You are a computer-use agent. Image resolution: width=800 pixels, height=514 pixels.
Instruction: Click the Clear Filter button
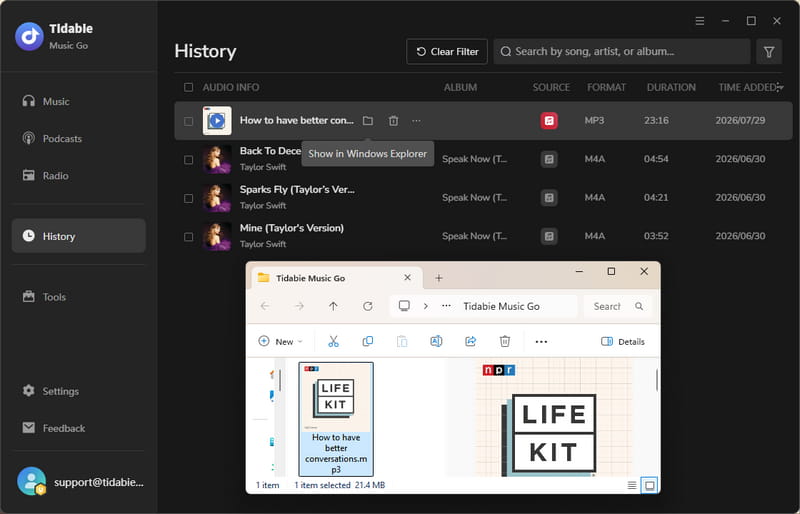pyautogui.click(x=447, y=52)
